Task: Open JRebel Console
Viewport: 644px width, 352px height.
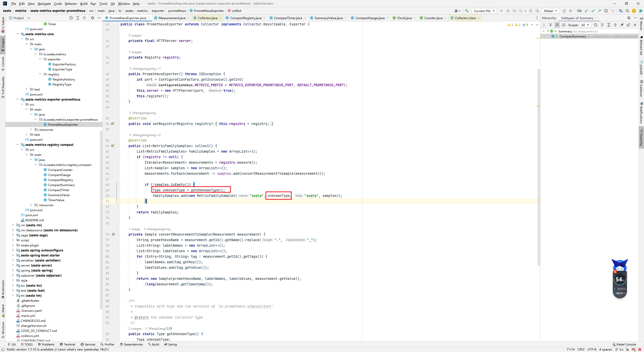Action: [624, 344]
